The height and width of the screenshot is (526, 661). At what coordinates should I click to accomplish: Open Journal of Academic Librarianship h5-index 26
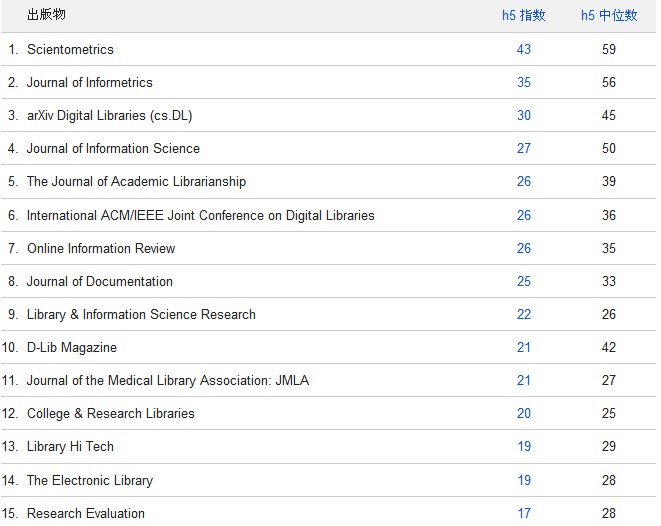pyautogui.click(x=524, y=181)
